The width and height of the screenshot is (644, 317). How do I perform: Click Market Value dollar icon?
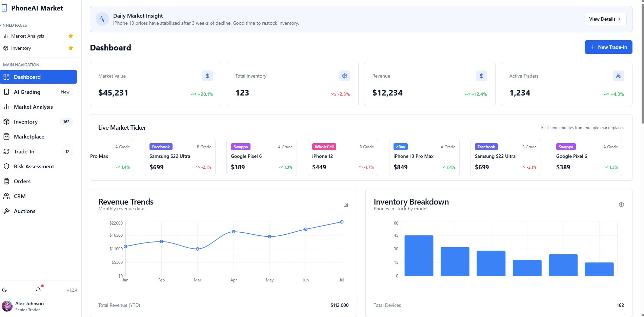tap(207, 76)
